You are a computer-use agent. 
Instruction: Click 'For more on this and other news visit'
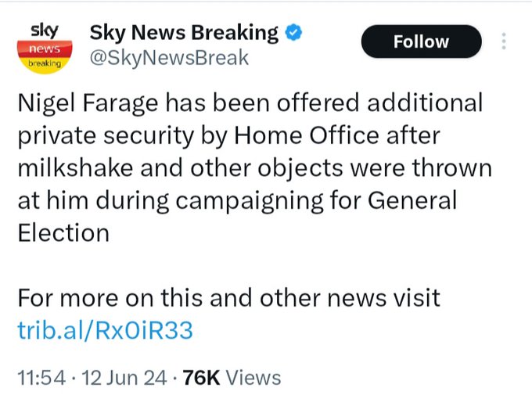click(229, 298)
